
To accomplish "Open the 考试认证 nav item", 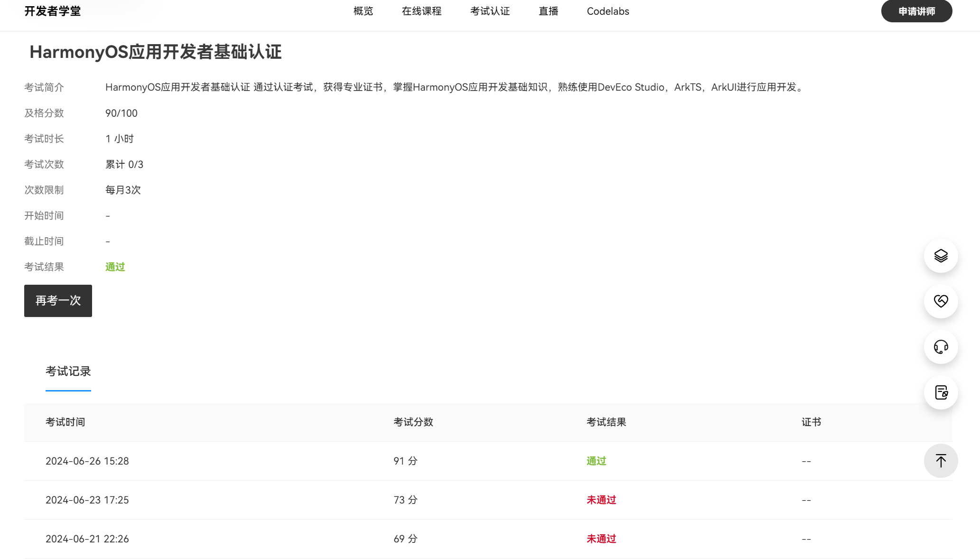I will pyautogui.click(x=490, y=11).
